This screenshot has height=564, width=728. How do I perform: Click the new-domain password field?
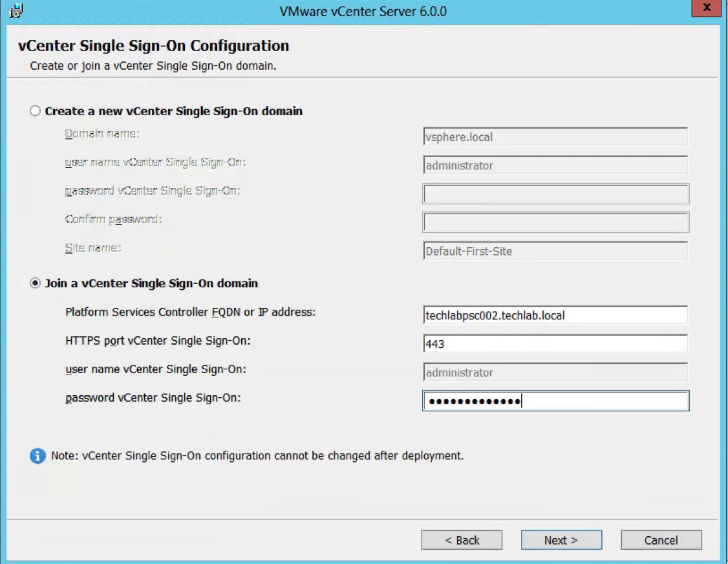(x=556, y=194)
